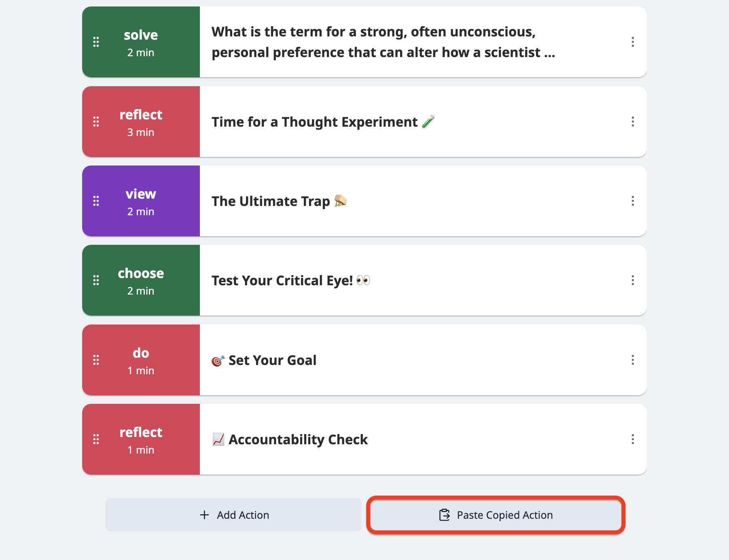Click the drag handle on the choose card
Viewport: 729px width, 560px height.
tap(96, 280)
